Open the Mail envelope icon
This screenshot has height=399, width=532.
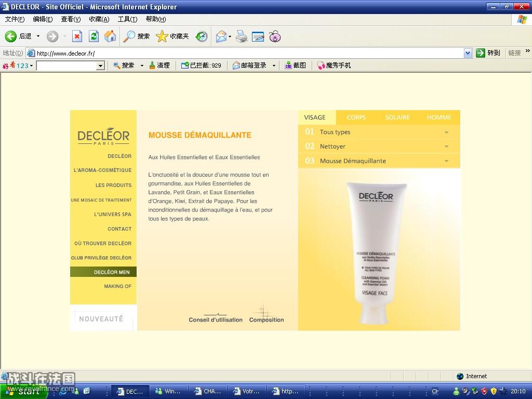(221, 36)
